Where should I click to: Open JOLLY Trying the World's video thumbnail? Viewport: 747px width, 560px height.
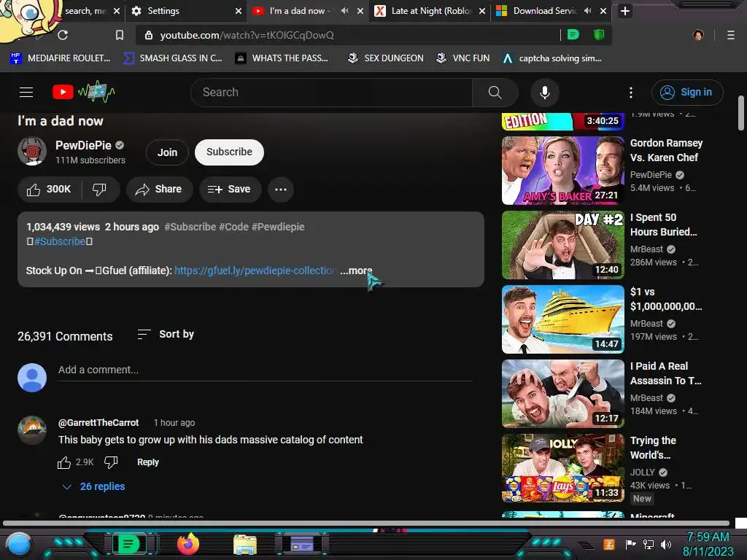pos(562,467)
